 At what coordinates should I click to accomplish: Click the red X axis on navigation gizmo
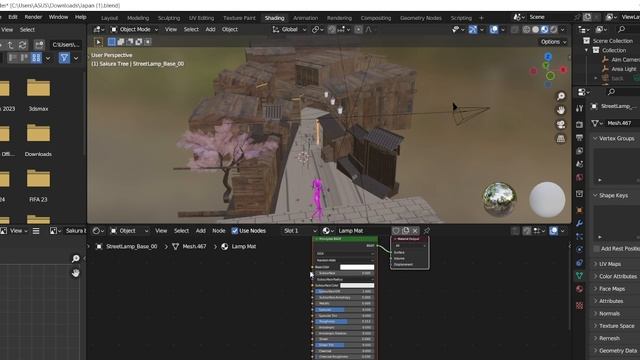563,70
